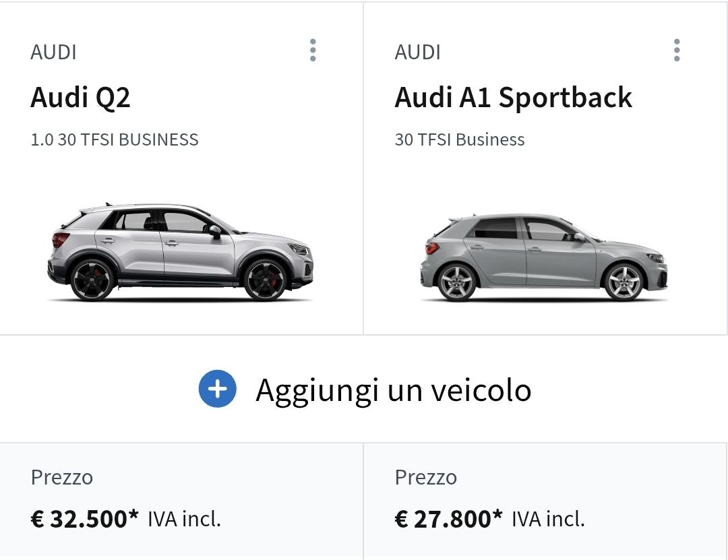Click the blue plus icon
Viewport: 728px width, 560px height.
pyautogui.click(x=217, y=390)
